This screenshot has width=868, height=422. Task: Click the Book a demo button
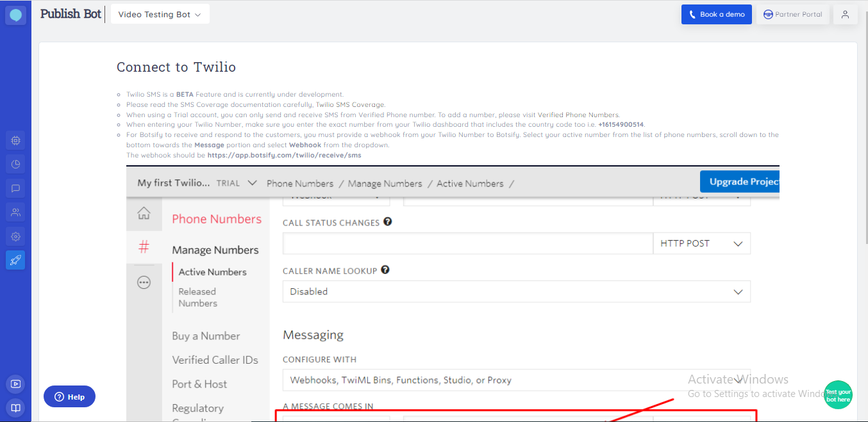[x=716, y=15]
